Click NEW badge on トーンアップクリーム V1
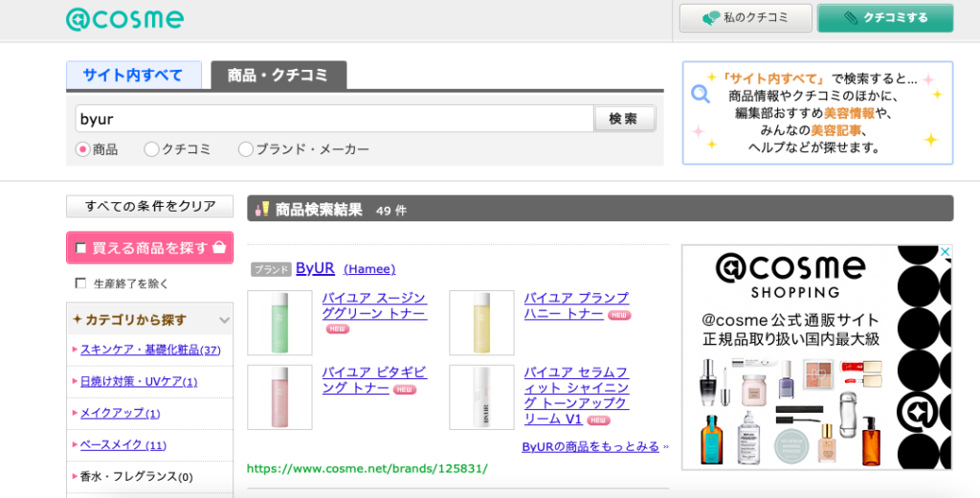Viewport: 980px width, 498px height. click(598, 420)
